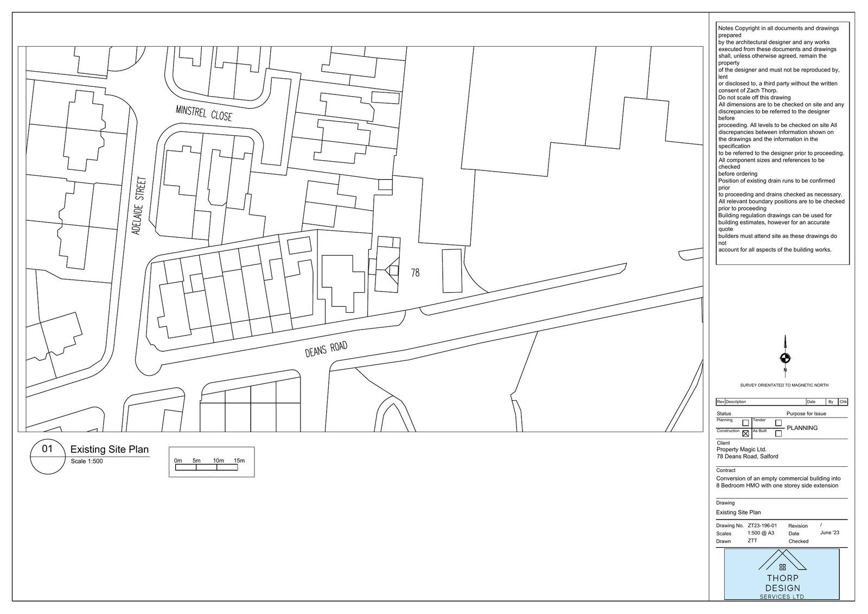Uncheck the Construction status checkbox

[x=745, y=433]
